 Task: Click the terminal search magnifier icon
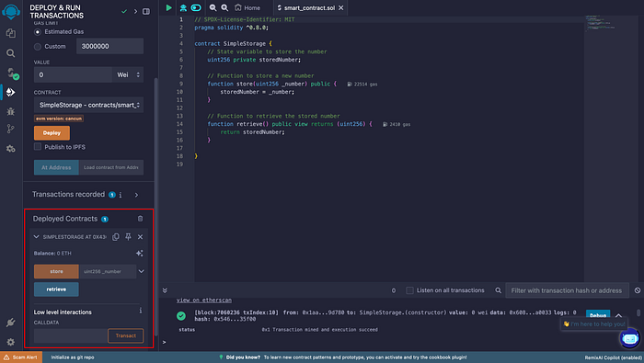pos(499,290)
